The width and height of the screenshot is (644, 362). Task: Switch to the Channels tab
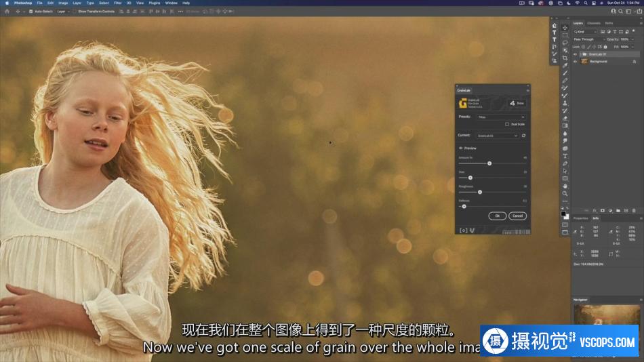593,24
